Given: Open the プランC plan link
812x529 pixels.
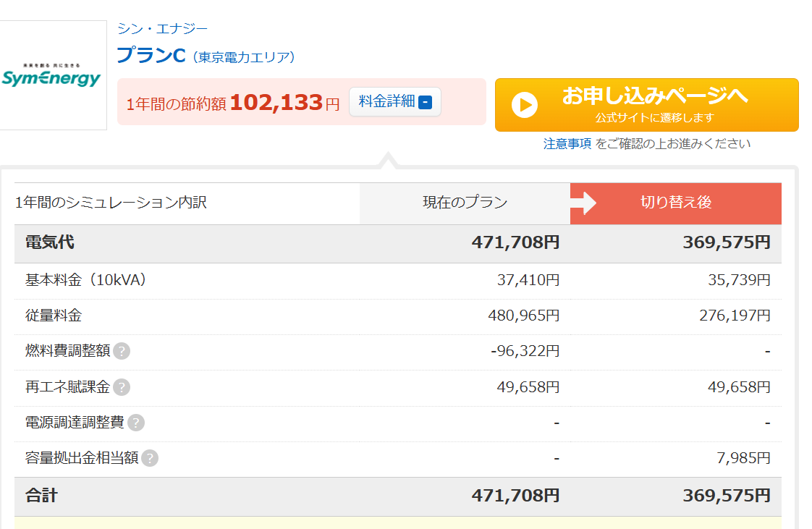Looking at the screenshot, I should click(x=152, y=54).
